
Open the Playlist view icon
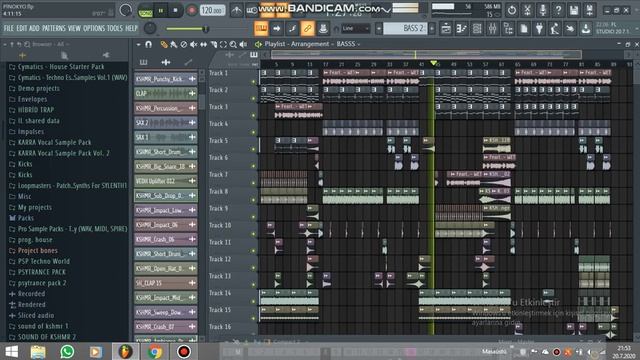[x=446, y=29]
